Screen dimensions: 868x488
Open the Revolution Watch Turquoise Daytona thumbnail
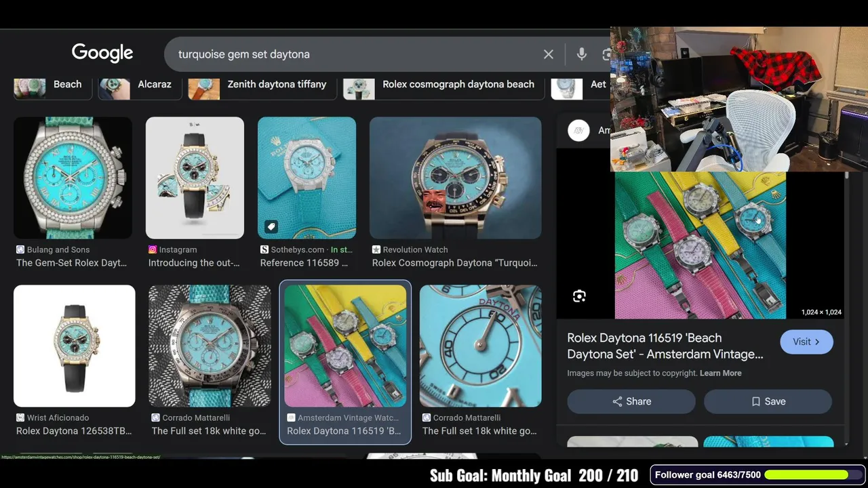[x=456, y=178]
